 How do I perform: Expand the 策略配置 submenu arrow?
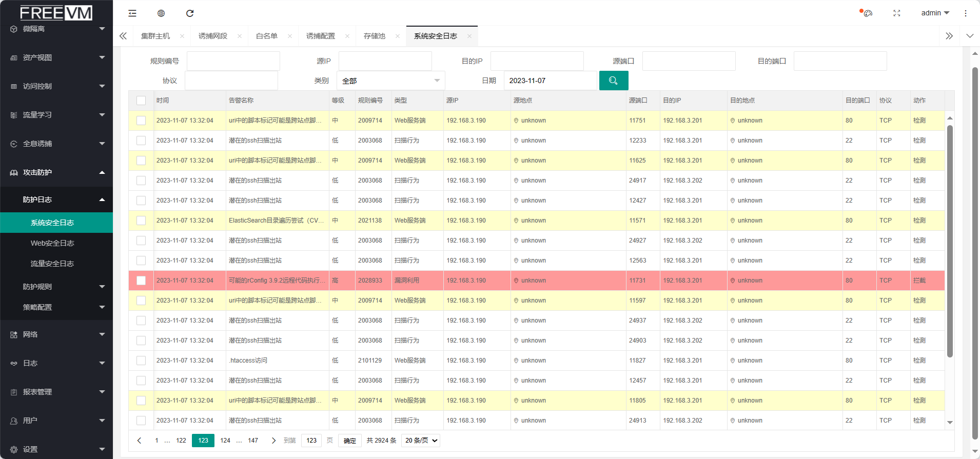pyautogui.click(x=102, y=307)
